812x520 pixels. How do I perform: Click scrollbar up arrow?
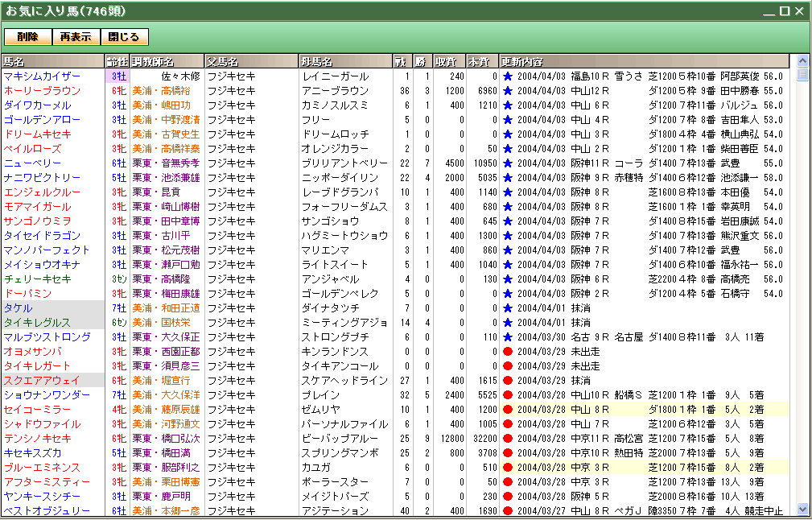click(802, 61)
